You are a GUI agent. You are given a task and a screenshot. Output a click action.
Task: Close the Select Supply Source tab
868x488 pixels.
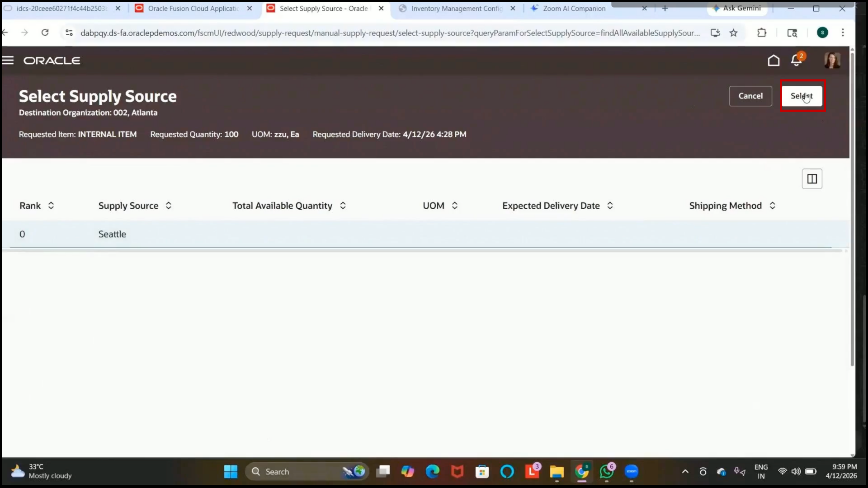coord(381,9)
